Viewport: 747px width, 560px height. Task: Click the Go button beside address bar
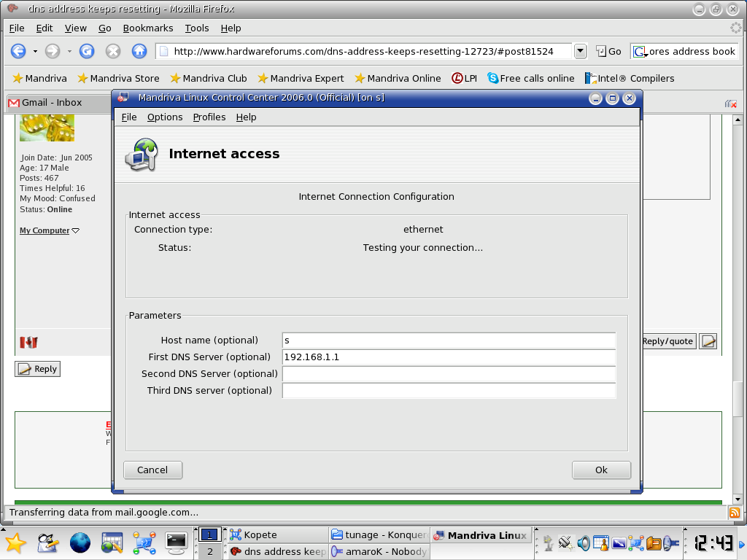point(608,52)
